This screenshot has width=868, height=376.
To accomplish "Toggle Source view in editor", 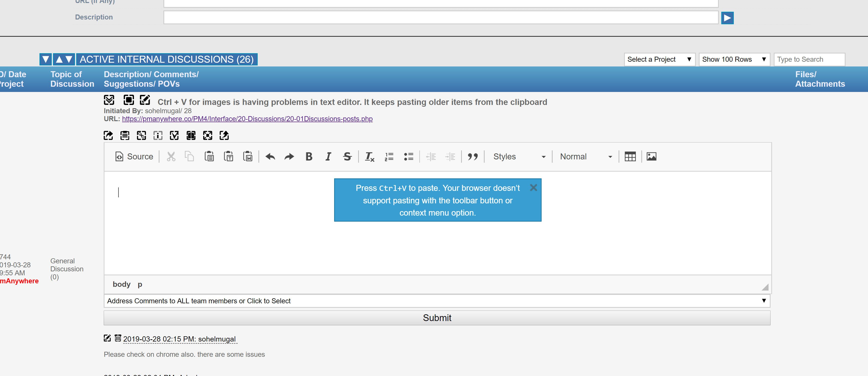I will (x=134, y=157).
